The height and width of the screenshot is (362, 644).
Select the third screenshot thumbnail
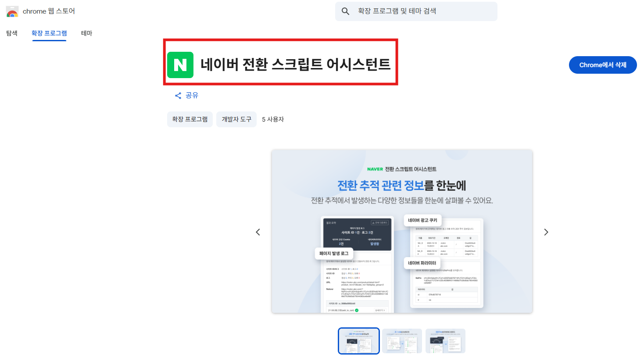(x=445, y=341)
